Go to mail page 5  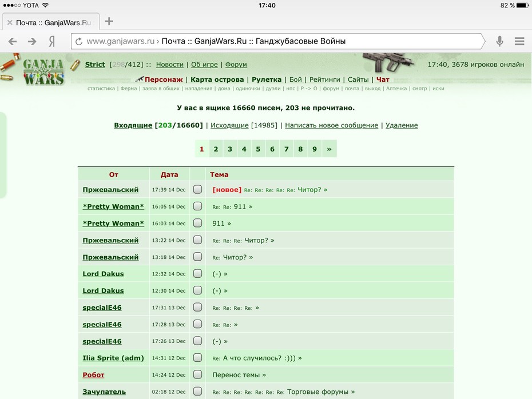(x=258, y=149)
